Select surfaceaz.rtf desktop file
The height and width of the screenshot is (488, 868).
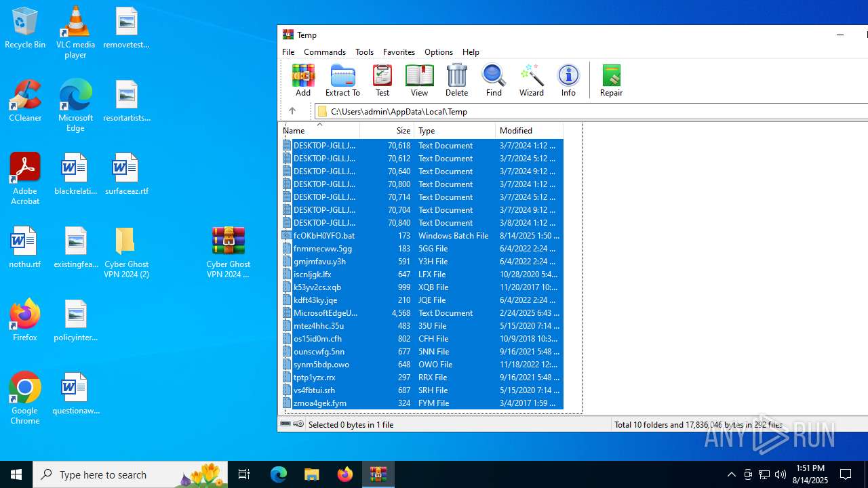pos(126,175)
